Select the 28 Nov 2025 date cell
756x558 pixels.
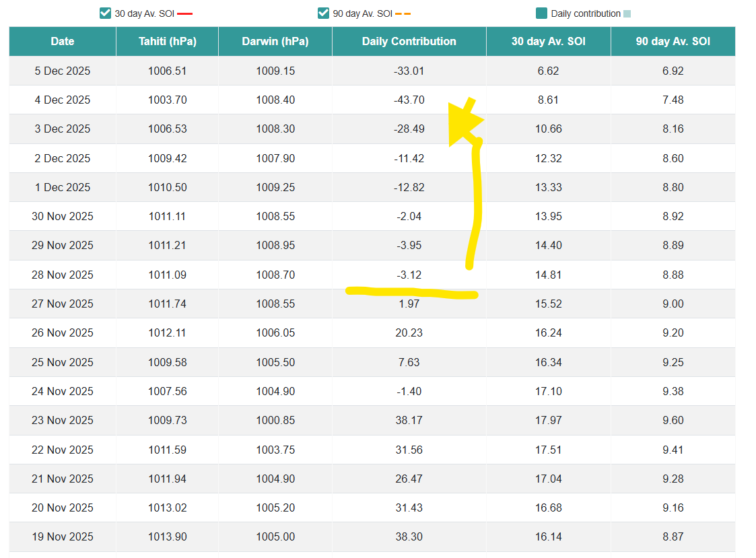point(63,275)
